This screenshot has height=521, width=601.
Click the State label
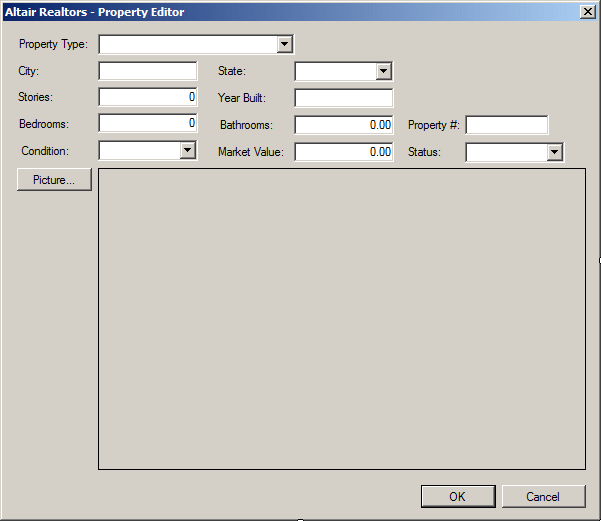click(x=232, y=71)
